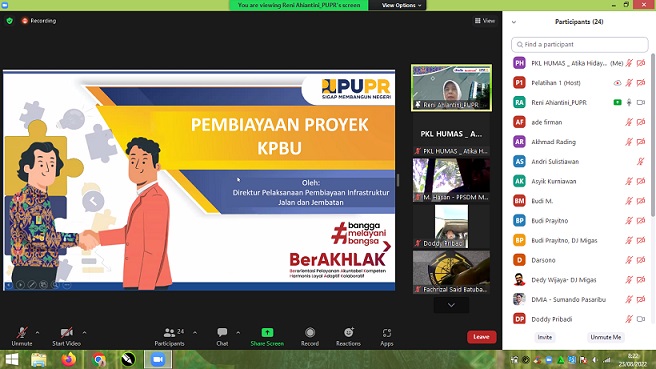Image resolution: width=656 pixels, height=369 pixels.
Task: Click the green encryption shield icon
Action: coord(10,20)
